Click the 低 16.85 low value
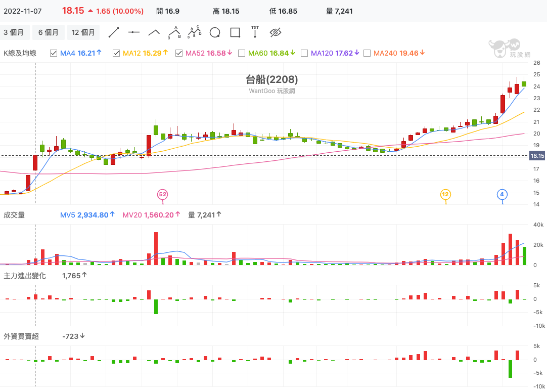This screenshot has width=547, height=392. click(x=283, y=11)
